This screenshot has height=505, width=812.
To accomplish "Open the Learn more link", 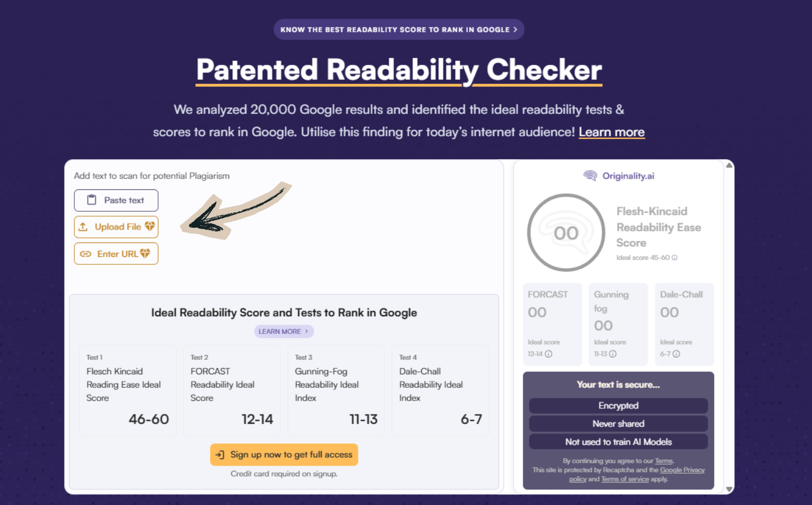I will click(x=612, y=132).
